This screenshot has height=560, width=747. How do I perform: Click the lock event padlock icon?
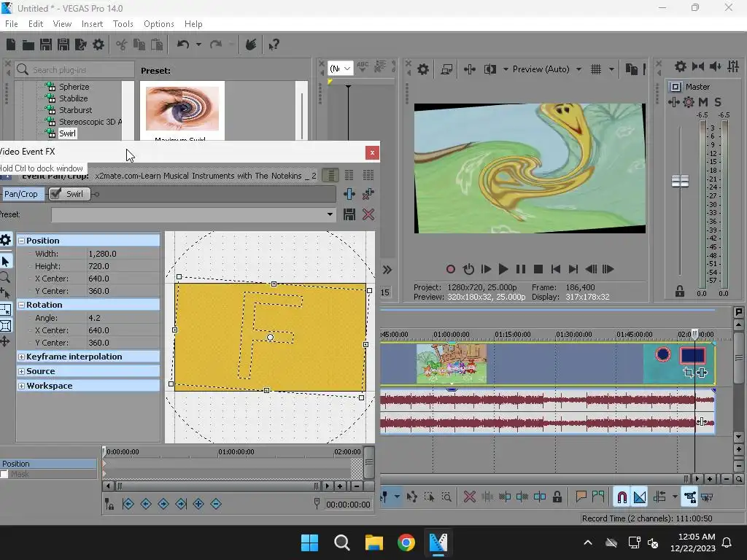[557, 497]
